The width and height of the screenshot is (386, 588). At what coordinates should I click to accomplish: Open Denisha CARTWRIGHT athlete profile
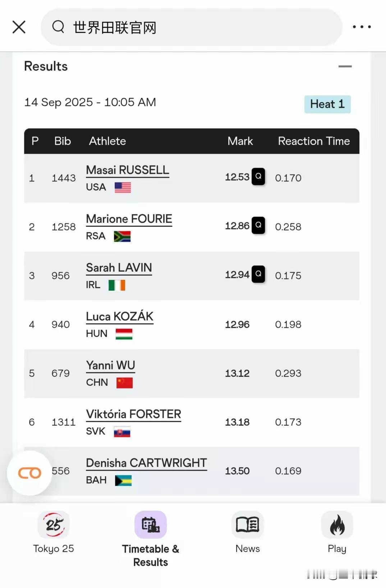pos(146,463)
